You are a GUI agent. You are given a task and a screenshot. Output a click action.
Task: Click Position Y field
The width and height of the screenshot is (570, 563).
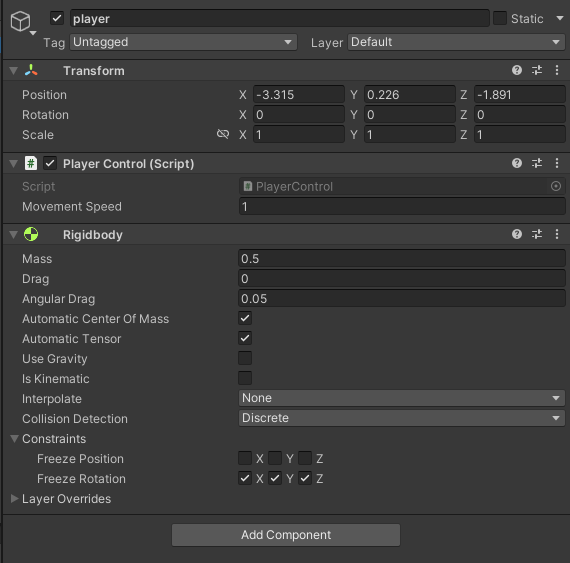pos(410,94)
